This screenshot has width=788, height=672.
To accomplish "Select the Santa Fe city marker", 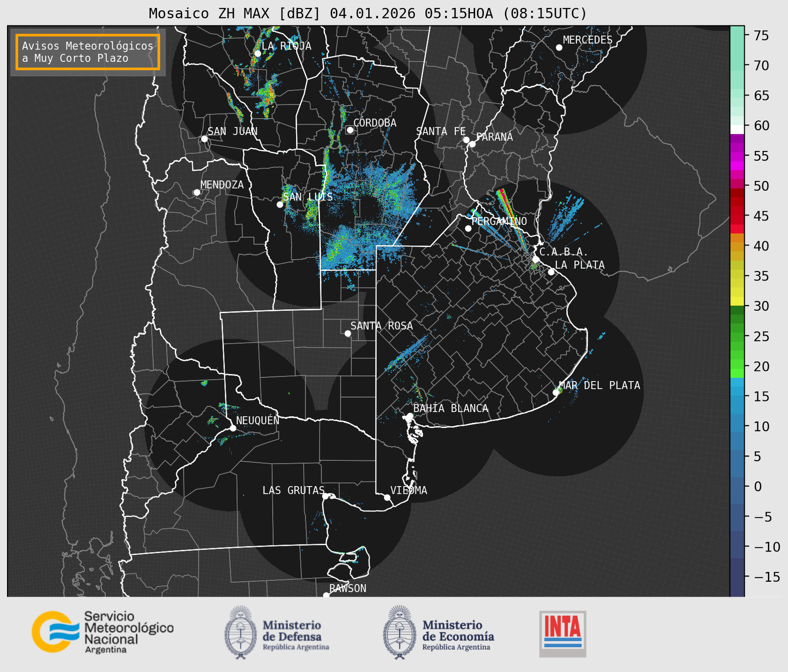I will pyautogui.click(x=466, y=140).
